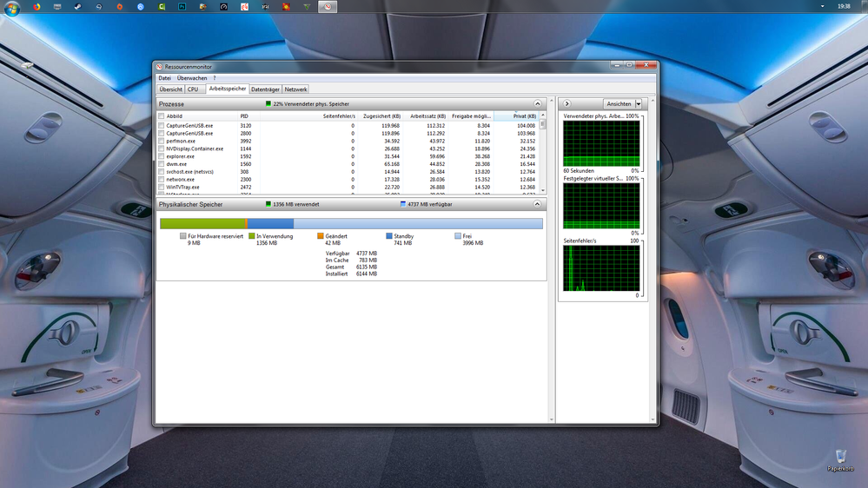Open Photoshop from the taskbar
The height and width of the screenshot is (488, 868).
pyautogui.click(x=182, y=7)
